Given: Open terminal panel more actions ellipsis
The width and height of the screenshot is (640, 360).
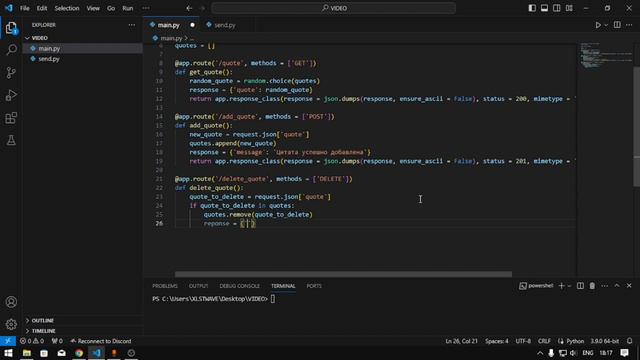Looking at the screenshot, I should point(604,286).
